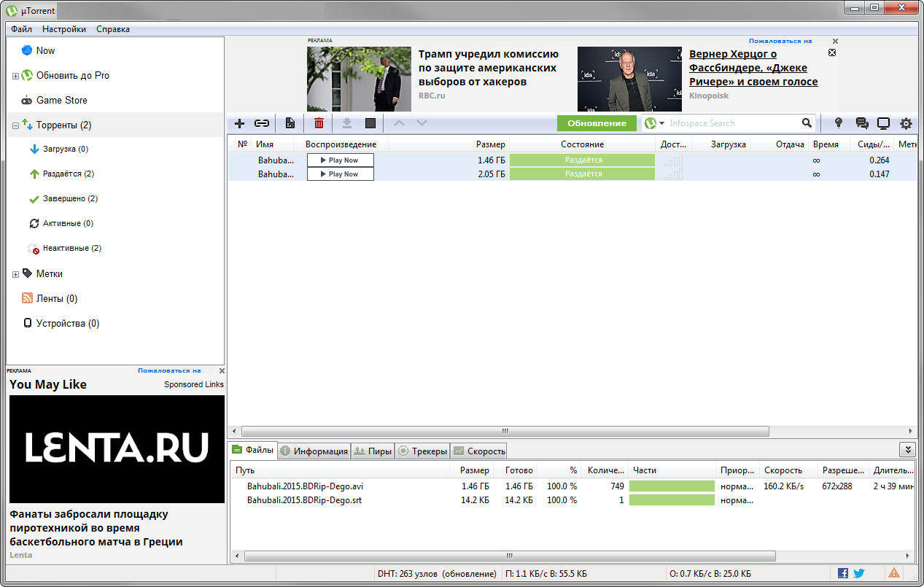The height and width of the screenshot is (587, 924).
Task: Click the Add Torrent plus icon
Action: 239,123
